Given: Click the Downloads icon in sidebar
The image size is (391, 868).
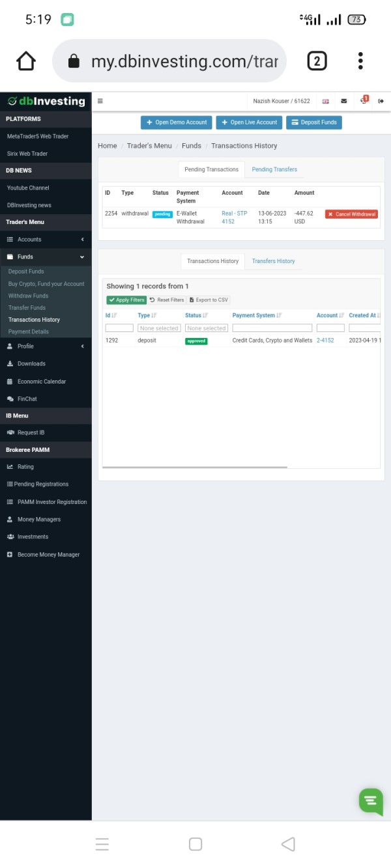Looking at the screenshot, I should (10, 363).
